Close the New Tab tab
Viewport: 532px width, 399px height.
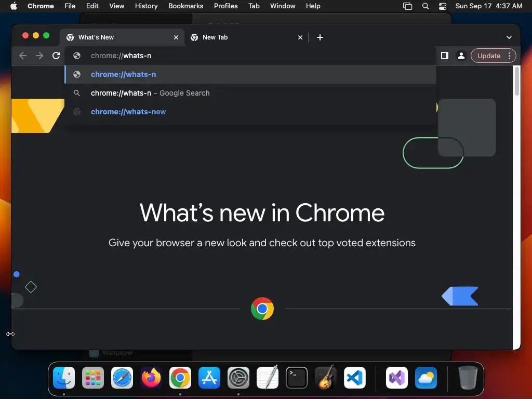pos(300,37)
